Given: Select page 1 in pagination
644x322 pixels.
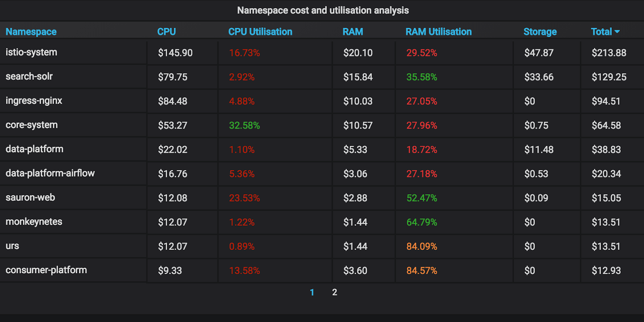Looking at the screenshot, I should 312,293.
